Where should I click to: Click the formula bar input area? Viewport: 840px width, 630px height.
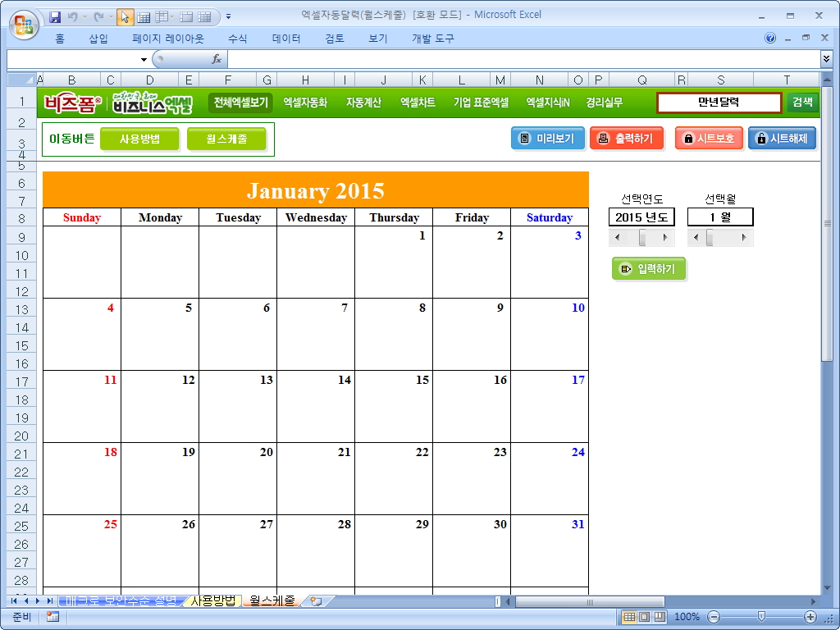pos(523,59)
